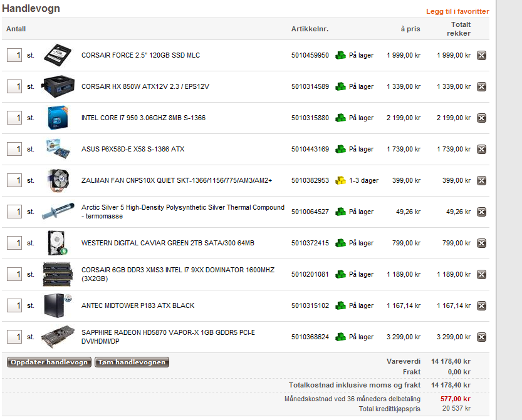
Task: Edit quantity for WD Caviar Green
Action: click(x=14, y=243)
